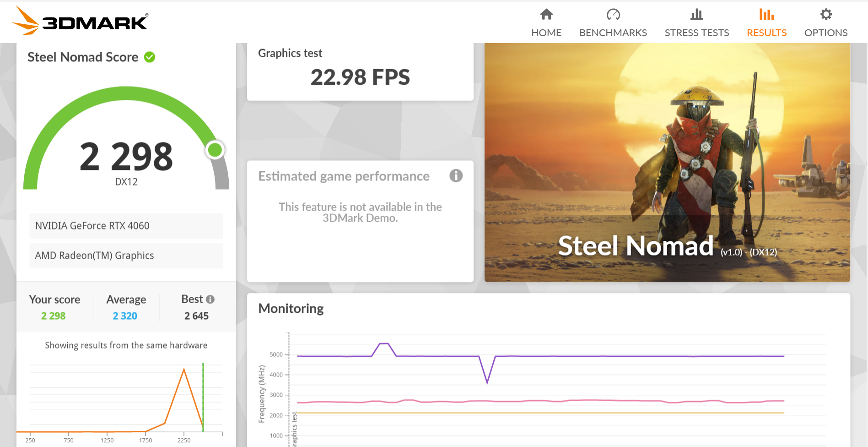This screenshot has width=868, height=447.
Task: Open the HOME tab
Action: [546, 23]
